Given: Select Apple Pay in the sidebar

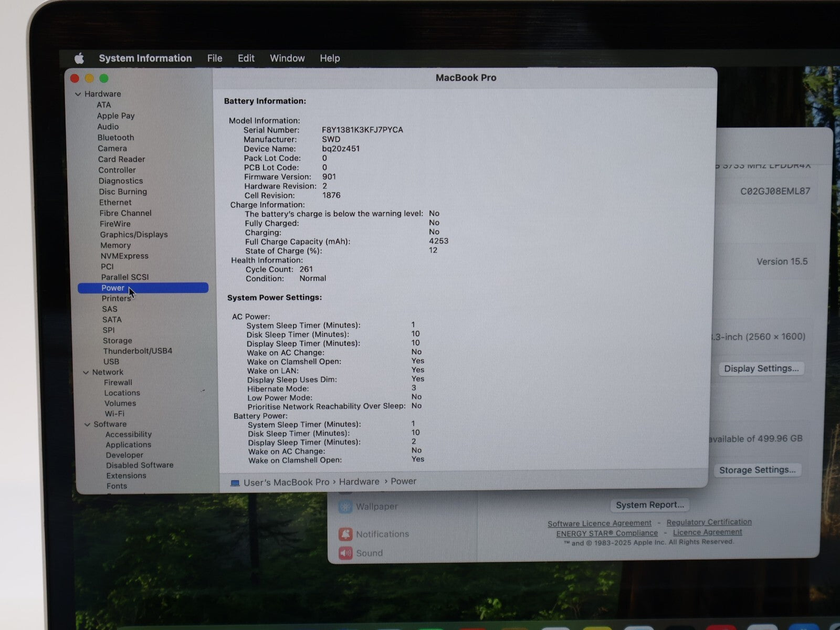Looking at the screenshot, I should click(x=115, y=116).
